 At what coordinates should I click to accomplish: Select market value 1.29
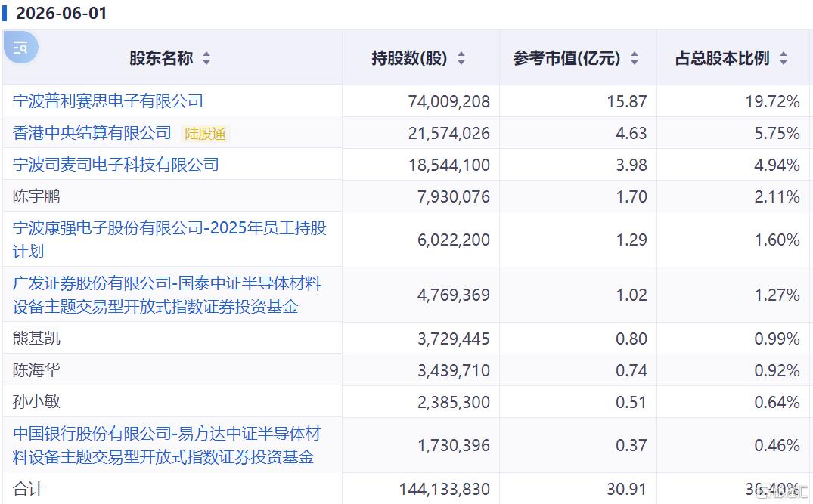click(x=631, y=240)
